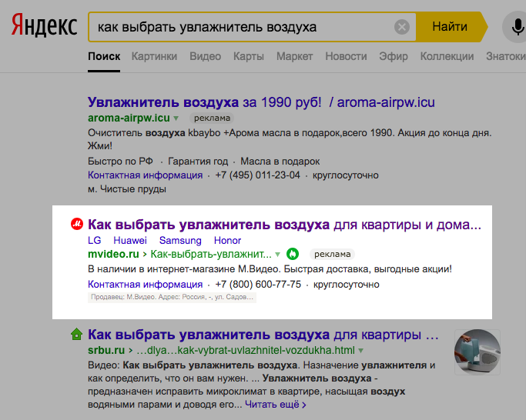Open the aroma-airpw.icu ad title link
526x420 pixels.
tap(261, 102)
